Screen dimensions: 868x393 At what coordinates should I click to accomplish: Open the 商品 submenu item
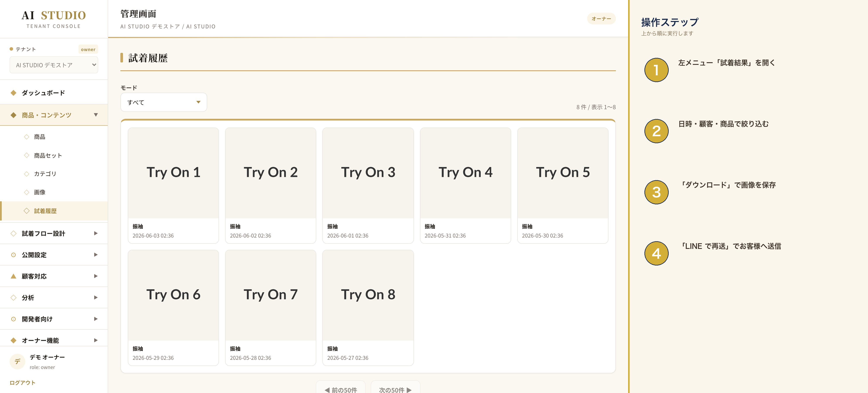[54, 137]
